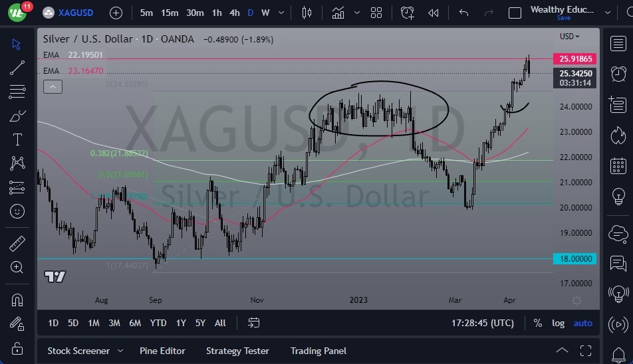Set date range to 1M

tap(94, 323)
